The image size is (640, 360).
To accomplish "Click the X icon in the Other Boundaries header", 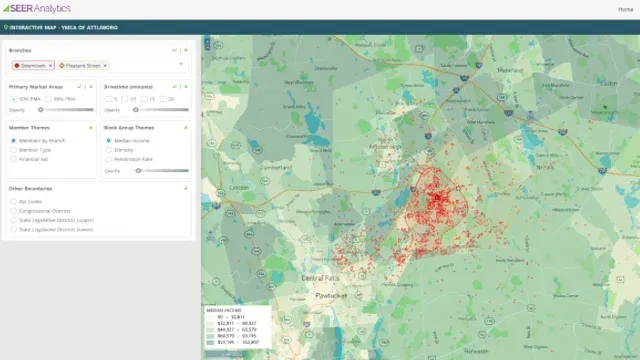I will (186, 189).
